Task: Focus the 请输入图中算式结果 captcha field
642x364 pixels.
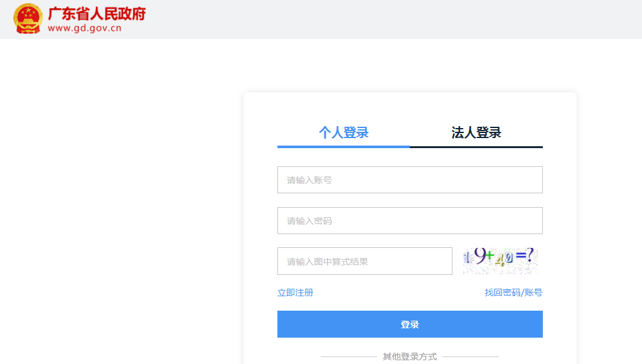Action: tap(365, 261)
